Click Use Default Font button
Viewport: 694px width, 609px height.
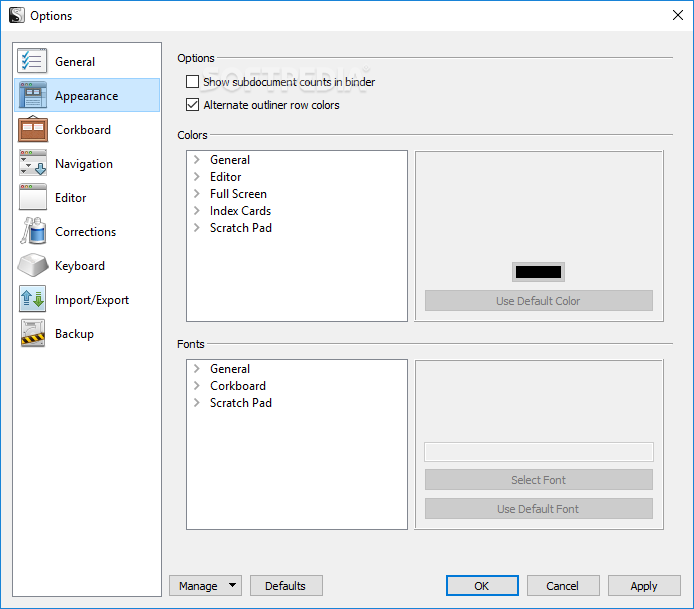pos(539,509)
